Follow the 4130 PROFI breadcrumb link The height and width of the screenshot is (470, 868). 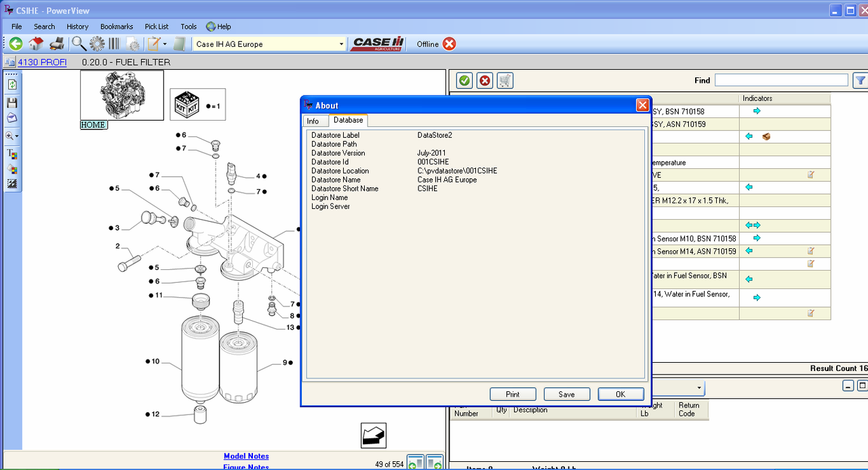pos(42,62)
